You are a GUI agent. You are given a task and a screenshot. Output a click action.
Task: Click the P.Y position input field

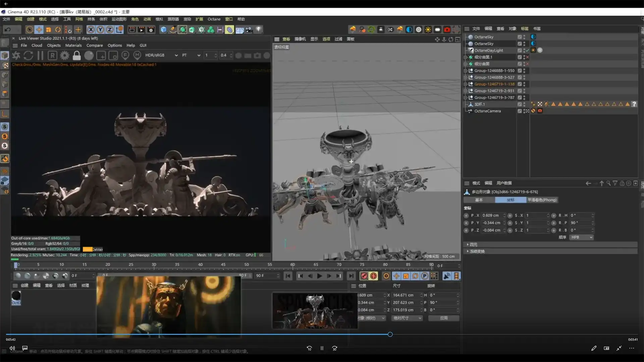[x=492, y=223]
